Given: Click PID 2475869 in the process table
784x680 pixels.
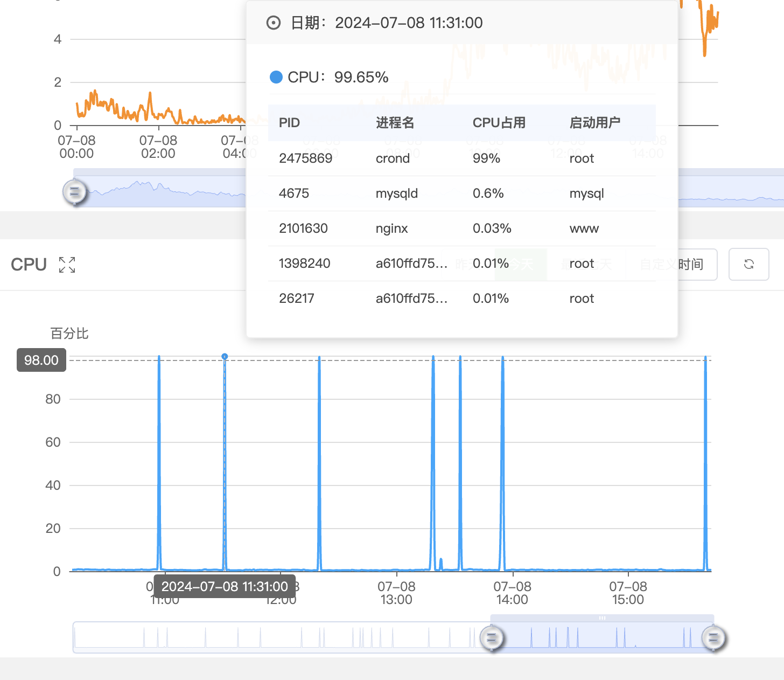Looking at the screenshot, I should [305, 158].
